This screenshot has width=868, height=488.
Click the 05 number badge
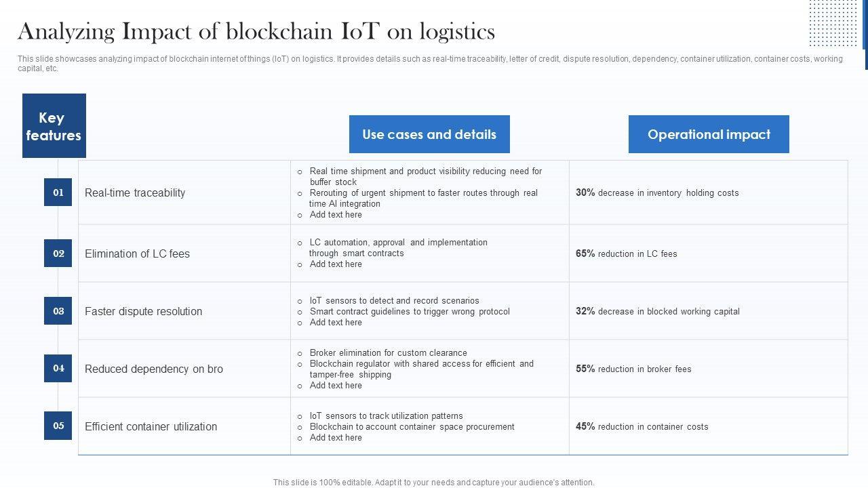point(58,426)
